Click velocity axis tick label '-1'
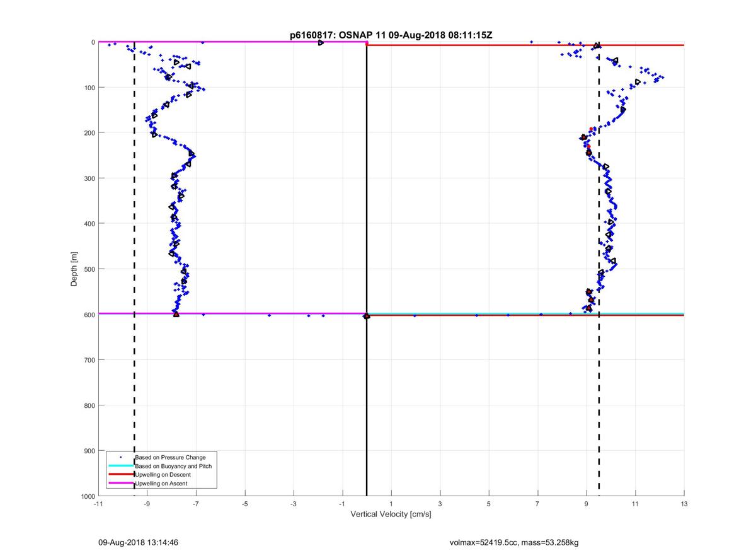The height and width of the screenshot is (558, 756). click(342, 504)
